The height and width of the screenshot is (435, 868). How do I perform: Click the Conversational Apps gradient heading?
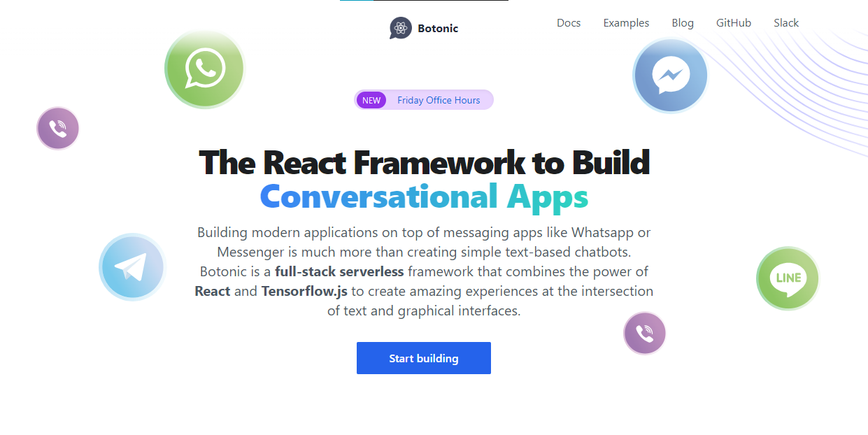click(x=424, y=197)
